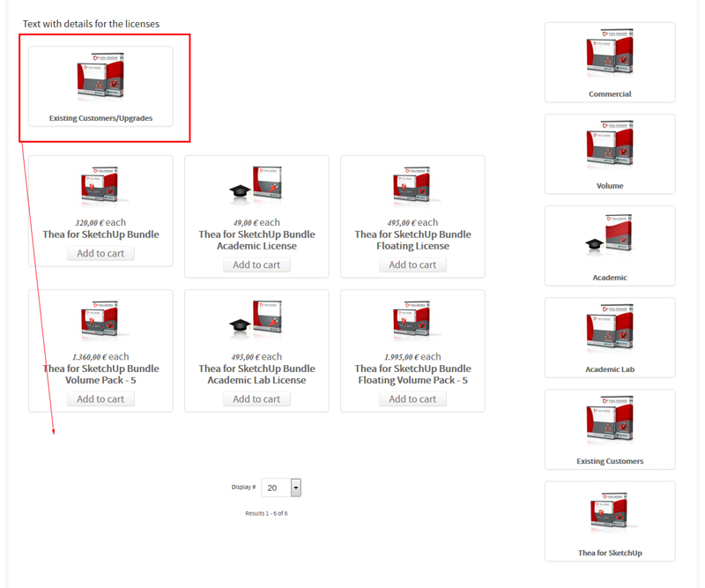Click 'Text with details for the licenses' heading
The width and height of the screenshot is (705, 588).
pyautogui.click(x=92, y=24)
